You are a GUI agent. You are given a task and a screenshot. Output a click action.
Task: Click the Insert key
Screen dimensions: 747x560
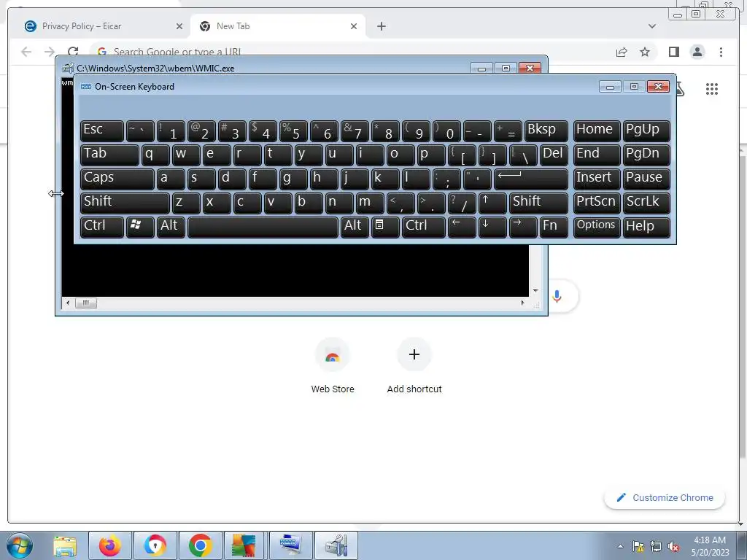click(x=597, y=179)
